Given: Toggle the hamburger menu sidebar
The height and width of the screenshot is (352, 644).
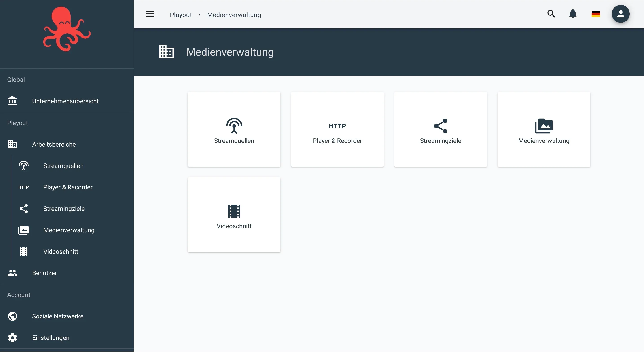Looking at the screenshot, I should pyautogui.click(x=150, y=14).
